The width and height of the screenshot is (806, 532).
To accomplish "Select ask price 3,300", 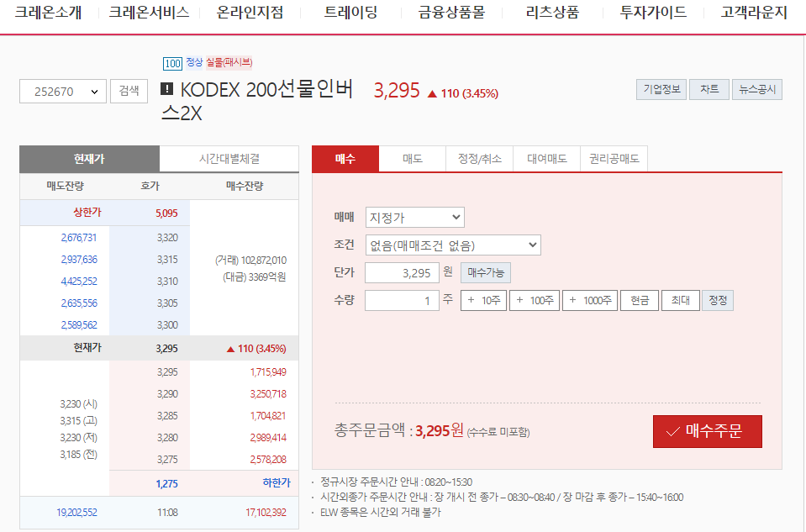I will pyautogui.click(x=167, y=325).
